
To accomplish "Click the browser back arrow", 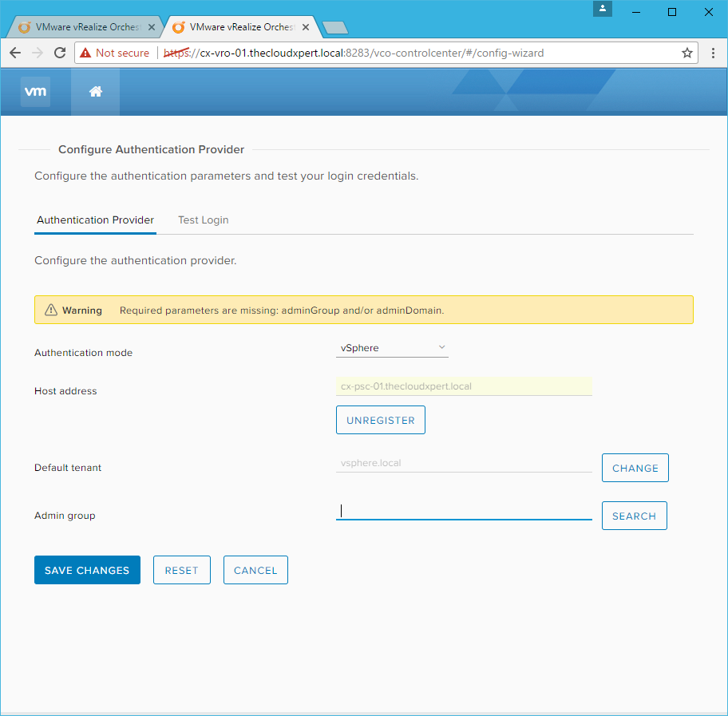I will [15, 53].
